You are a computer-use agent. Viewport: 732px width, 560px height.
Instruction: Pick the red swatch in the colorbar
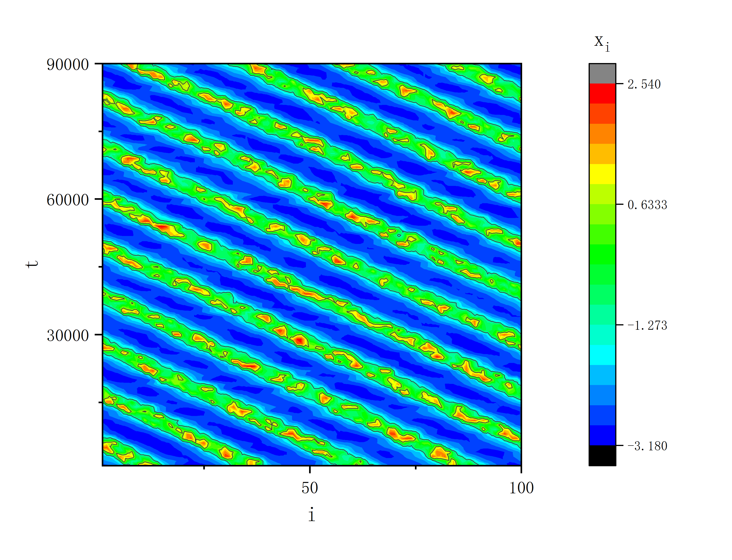pyautogui.click(x=602, y=94)
